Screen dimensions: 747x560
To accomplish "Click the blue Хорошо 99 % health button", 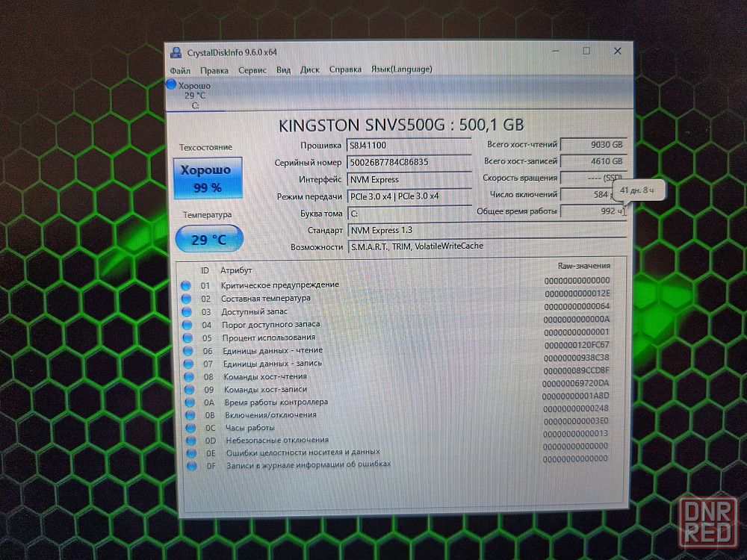I will (208, 178).
